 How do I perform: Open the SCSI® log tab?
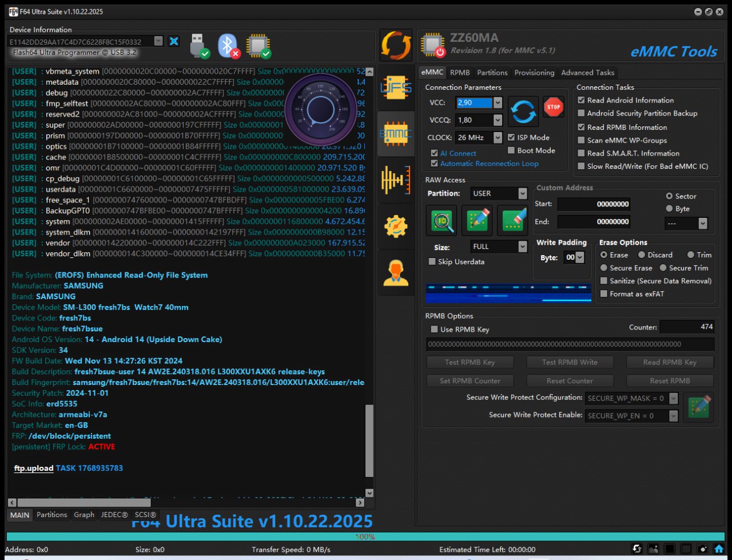tap(145, 515)
